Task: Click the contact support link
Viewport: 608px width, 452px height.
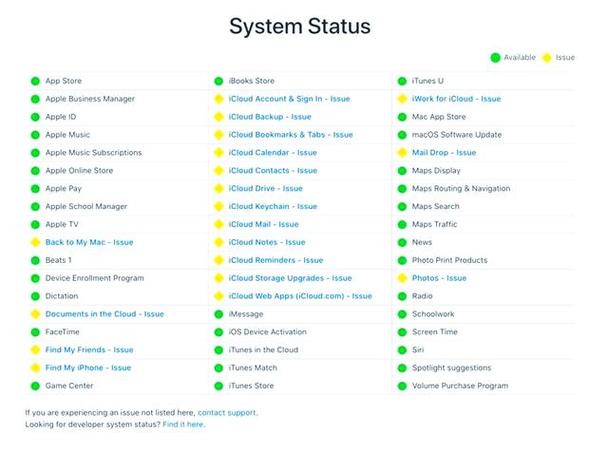Action: [227, 412]
